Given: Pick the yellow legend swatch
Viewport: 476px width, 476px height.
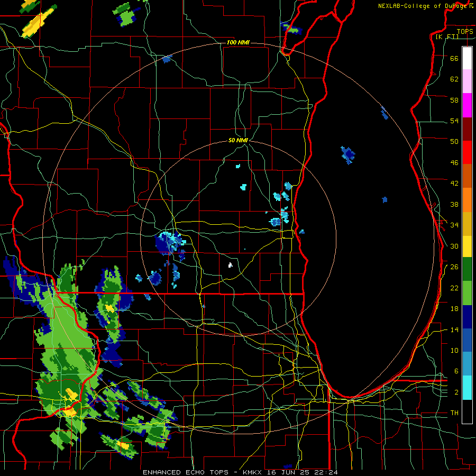Looking at the screenshot, I should coord(467,246).
